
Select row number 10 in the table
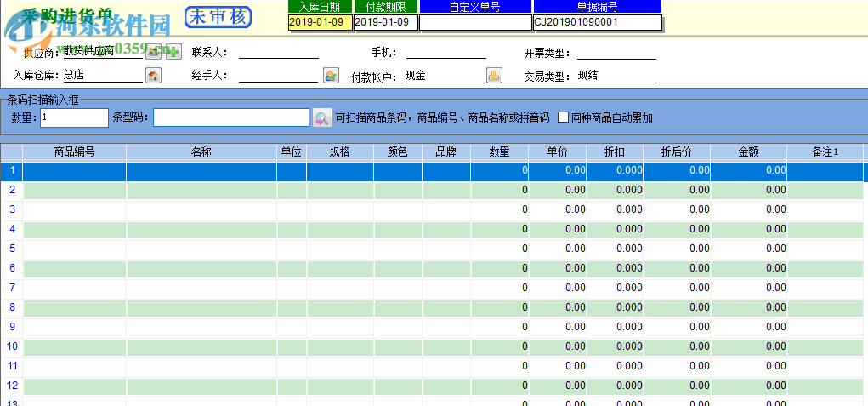point(12,347)
